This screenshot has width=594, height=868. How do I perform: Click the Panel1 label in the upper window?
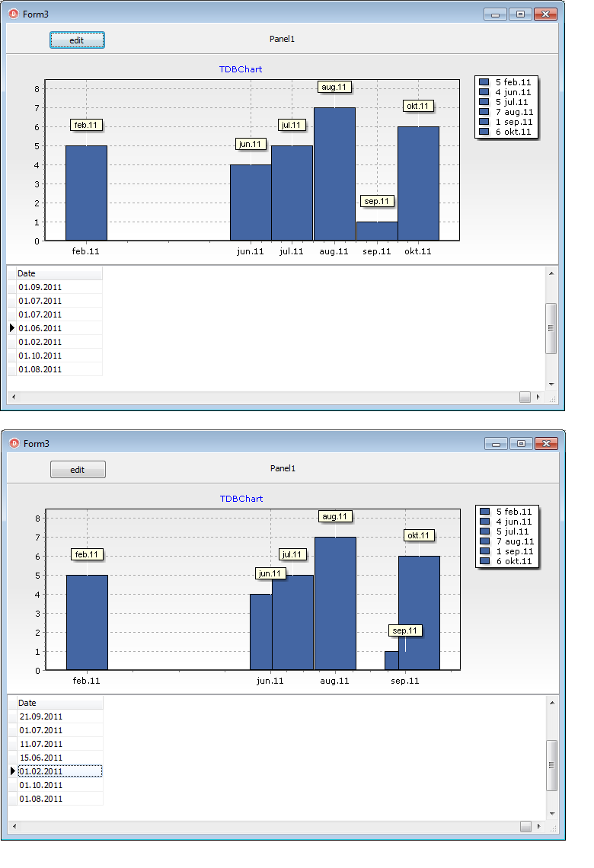pos(282,39)
